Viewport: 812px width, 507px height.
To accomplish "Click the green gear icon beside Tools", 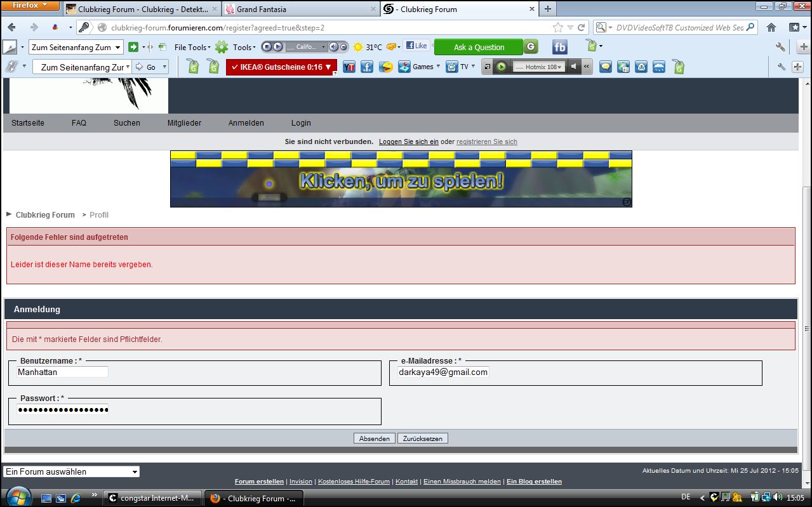I will (221, 47).
